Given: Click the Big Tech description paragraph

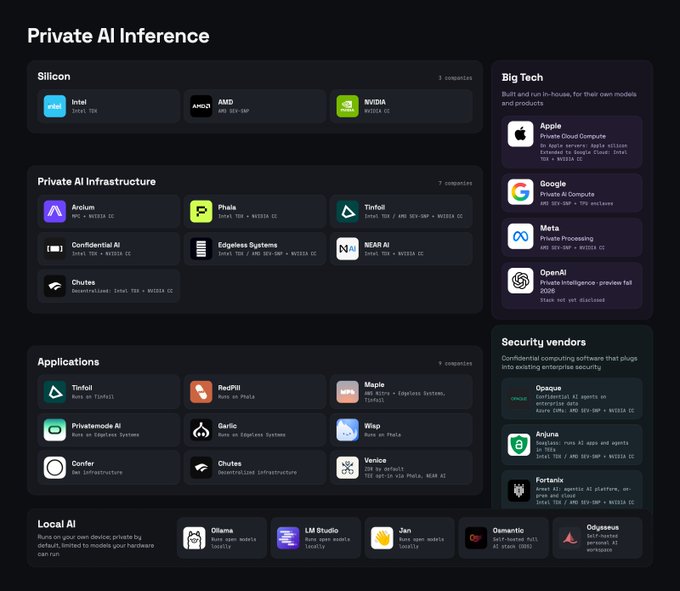Looking at the screenshot, I should (x=569, y=99).
